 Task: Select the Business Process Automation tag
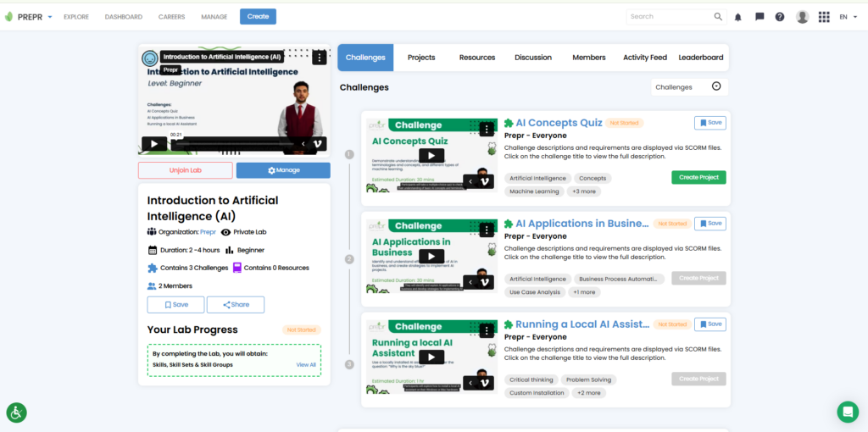coord(619,279)
